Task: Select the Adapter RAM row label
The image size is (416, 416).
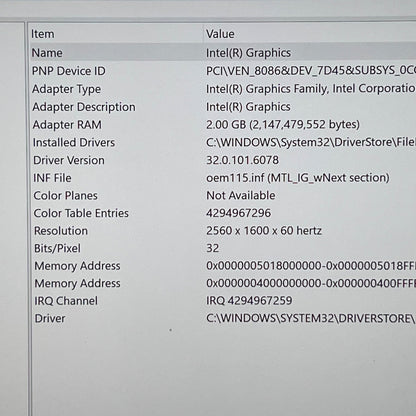Action: (67, 125)
